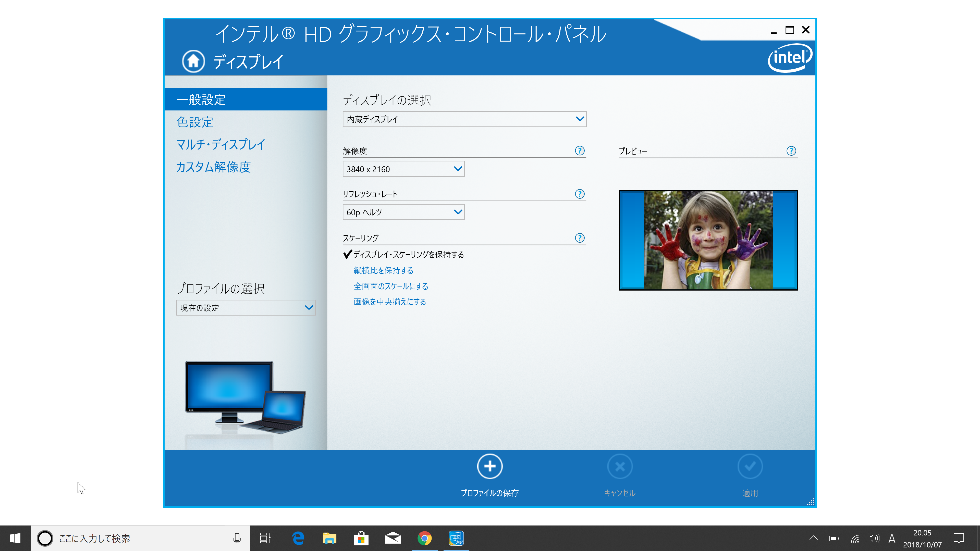Expand the プロファイルの選択 dropdown
This screenshot has width=980, height=551.
[x=246, y=308]
